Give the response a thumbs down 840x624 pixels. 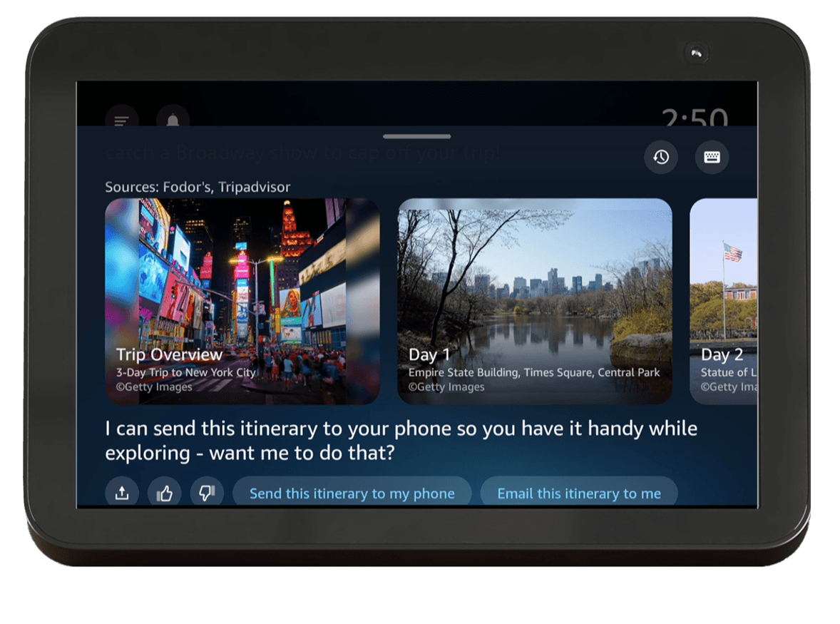pos(207,493)
